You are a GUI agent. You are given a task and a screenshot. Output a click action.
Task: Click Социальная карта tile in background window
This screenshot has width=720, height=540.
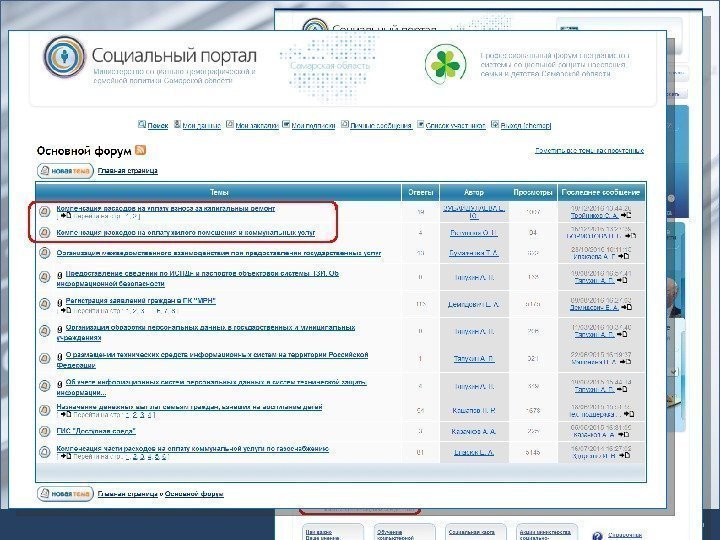pos(472,533)
